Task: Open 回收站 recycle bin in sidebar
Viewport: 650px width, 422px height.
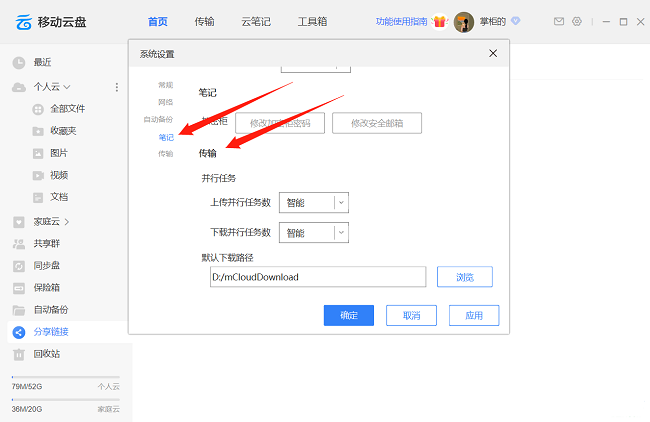Action: point(49,353)
